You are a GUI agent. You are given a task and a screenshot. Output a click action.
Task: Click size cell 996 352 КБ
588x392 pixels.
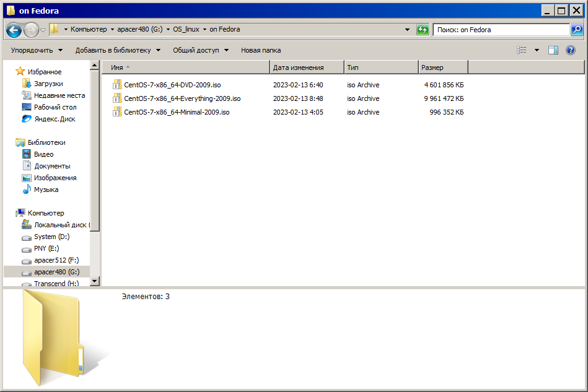point(446,112)
